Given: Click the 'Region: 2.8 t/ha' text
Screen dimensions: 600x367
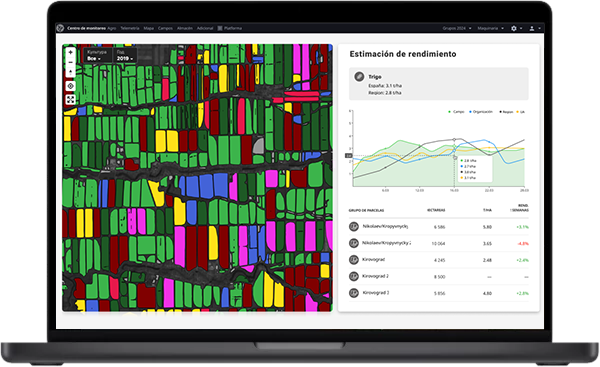Looking at the screenshot, I should [x=385, y=93].
